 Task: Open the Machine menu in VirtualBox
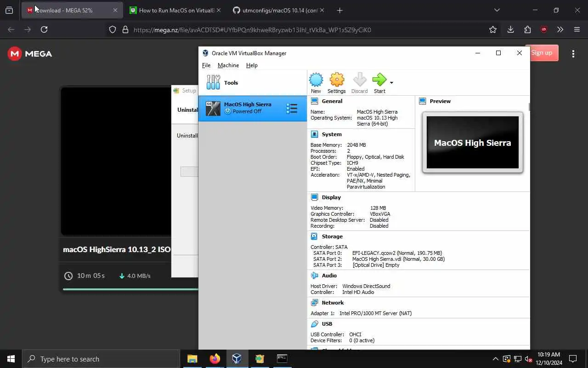click(x=228, y=65)
